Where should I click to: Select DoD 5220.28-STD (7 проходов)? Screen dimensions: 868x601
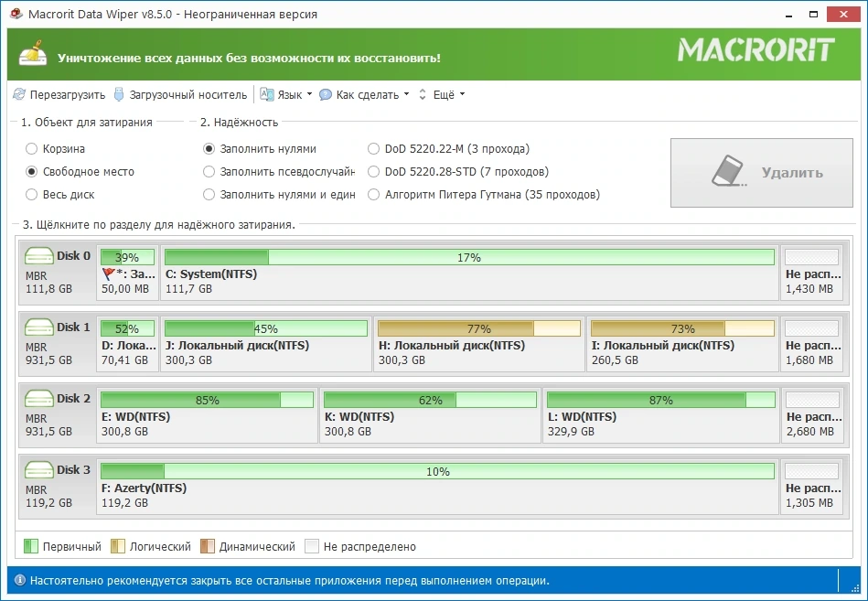(458, 172)
